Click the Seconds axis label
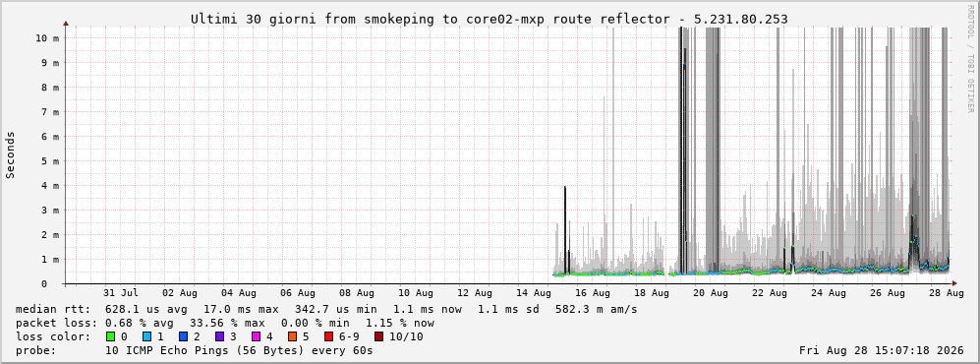Screen dimensions: 980x364 [11, 155]
